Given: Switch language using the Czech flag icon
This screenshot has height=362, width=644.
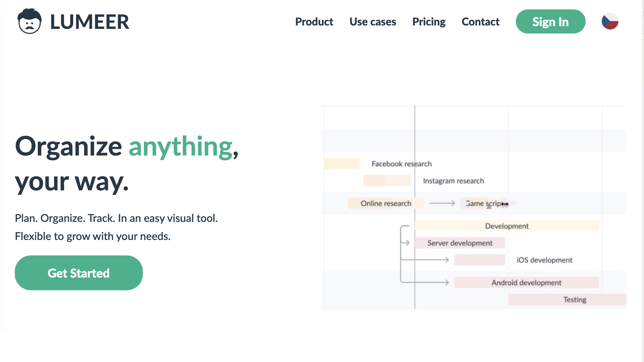Looking at the screenshot, I should 610,21.
